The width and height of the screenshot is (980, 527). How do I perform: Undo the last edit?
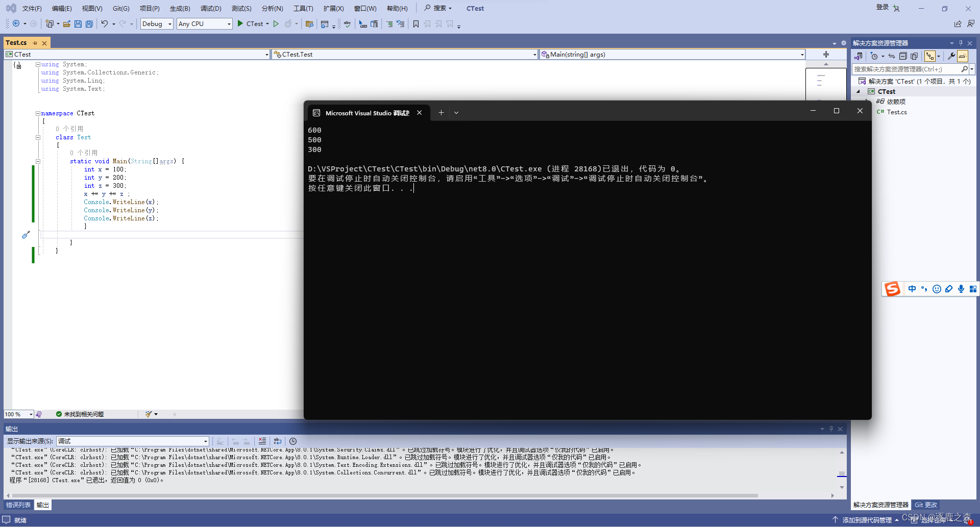105,23
